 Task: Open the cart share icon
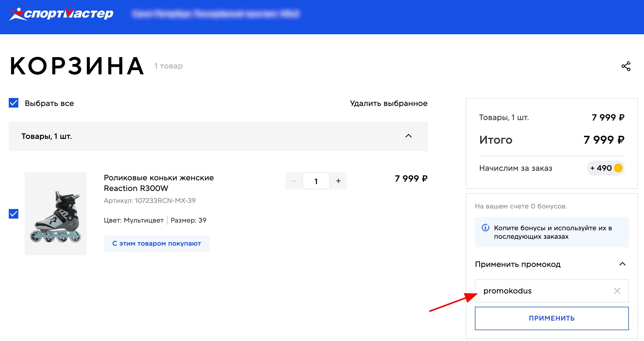626,66
